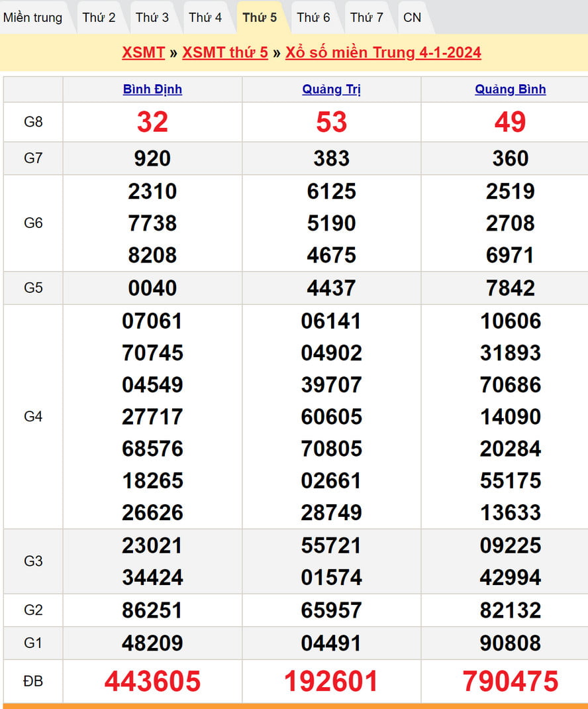Go to the Thứ 4 tab
Image resolution: width=588 pixels, height=709 pixels.
(x=205, y=18)
